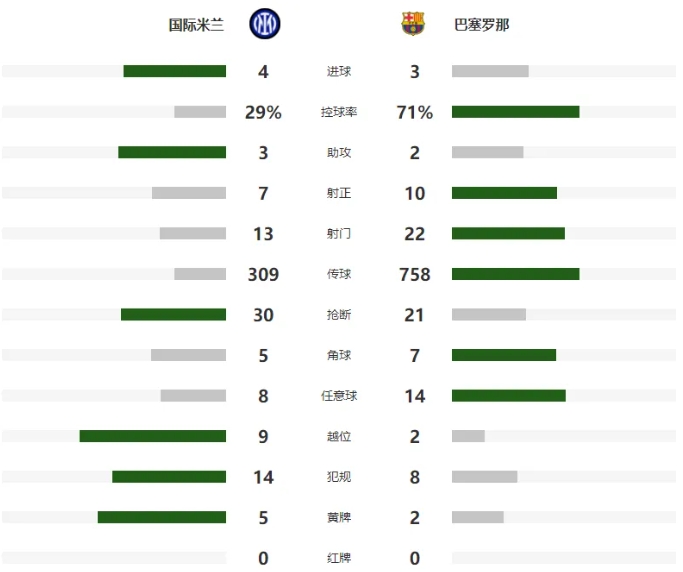Select the 角球 stat label
This screenshot has height=572, width=683.
point(339,355)
